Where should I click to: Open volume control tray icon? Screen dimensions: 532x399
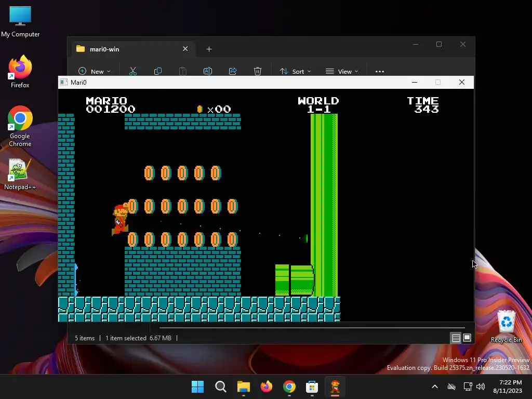pyautogui.click(x=481, y=387)
